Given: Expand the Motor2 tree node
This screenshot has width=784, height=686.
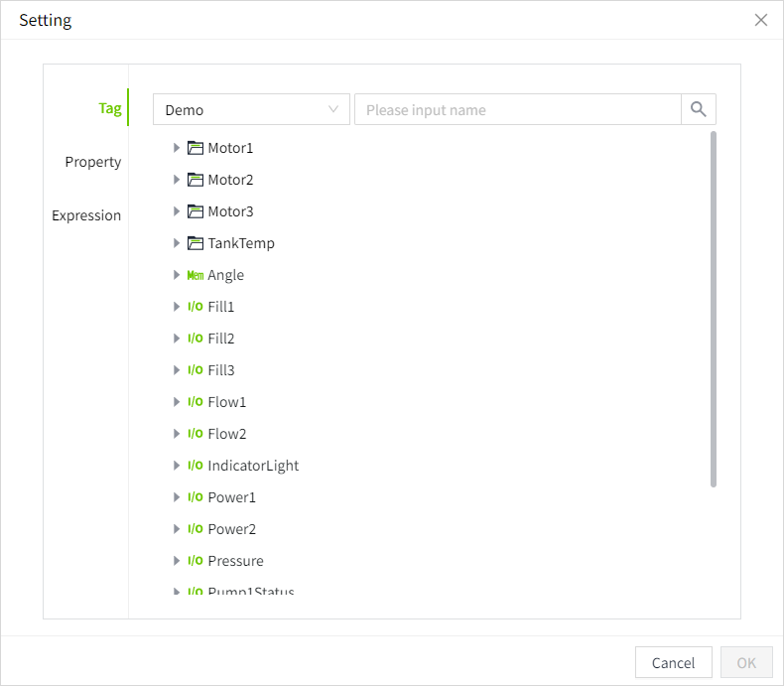Looking at the screenshot, I should (x=177, y=180).
